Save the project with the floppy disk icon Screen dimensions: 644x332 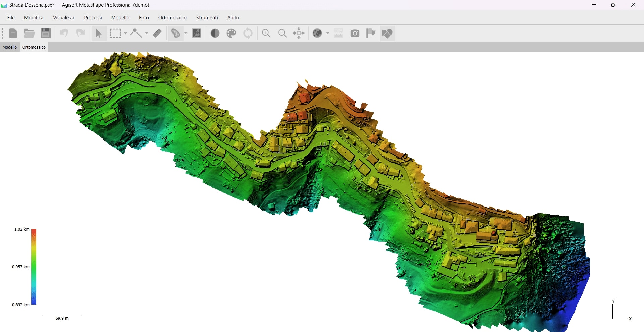coord(46,33)
